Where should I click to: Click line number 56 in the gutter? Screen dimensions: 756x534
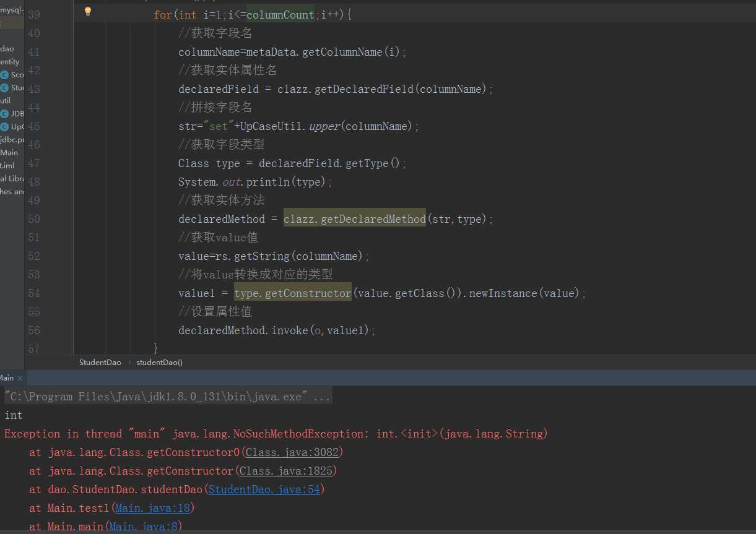click(33, 330)
